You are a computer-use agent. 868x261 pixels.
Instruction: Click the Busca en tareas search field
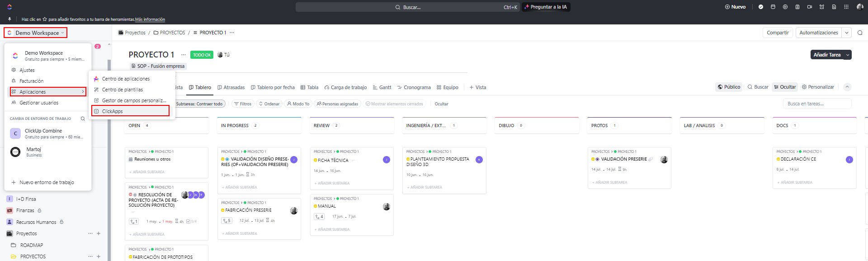click(x=817, y=104)
